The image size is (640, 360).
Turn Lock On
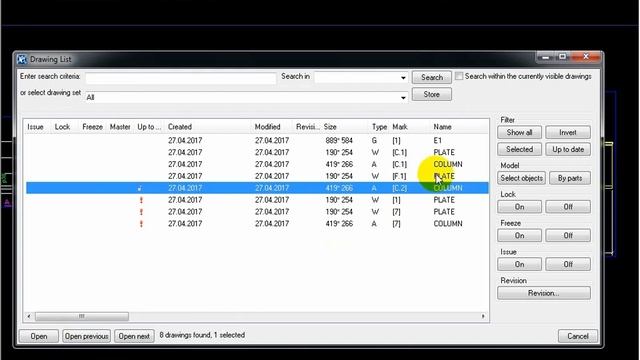tap(519, 207)
